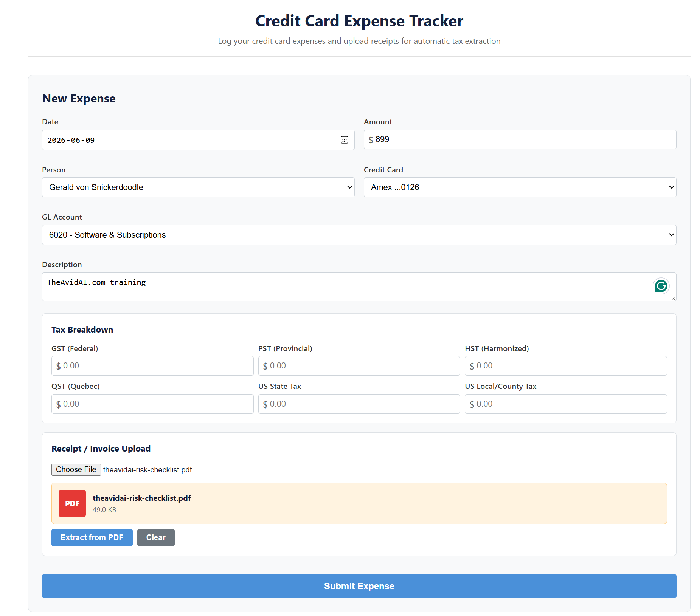Click the filename text beside Choose File
Image resolution: width=700 pixels, height=616 pixels.
[147, 470]
